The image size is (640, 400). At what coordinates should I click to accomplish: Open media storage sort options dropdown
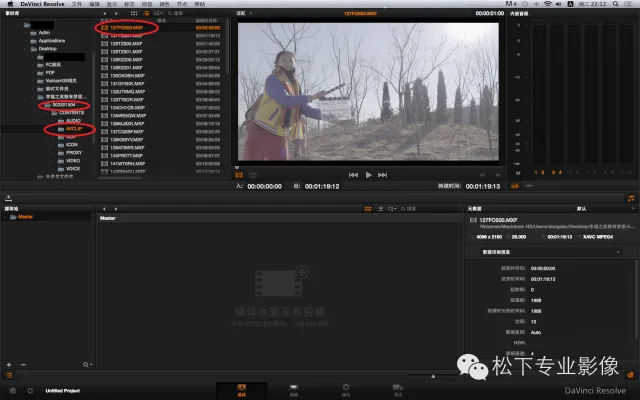tap(158, 13)
